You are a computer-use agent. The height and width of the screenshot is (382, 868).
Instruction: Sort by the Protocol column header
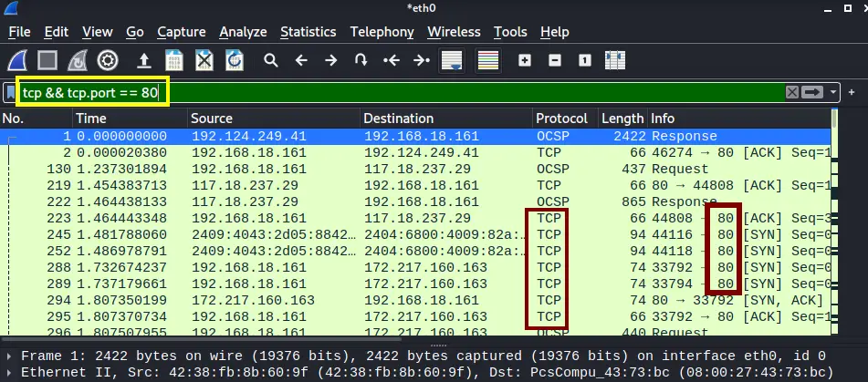[x=567, y=119]
